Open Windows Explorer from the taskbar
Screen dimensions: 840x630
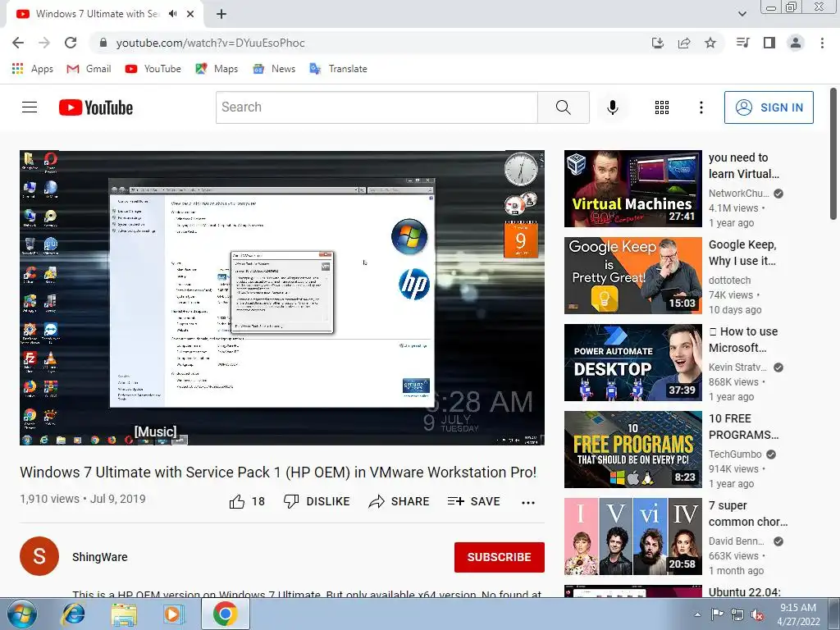pos(124,614)
